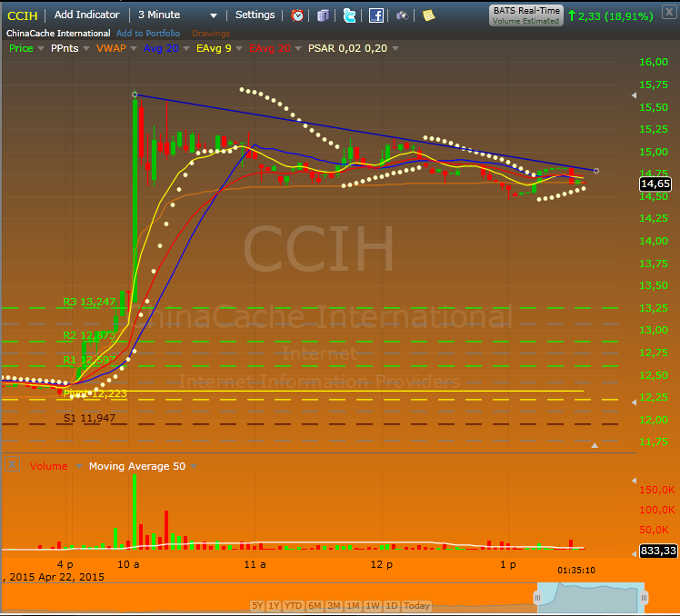Click the left arrow beside 833,33 volume label
Image resolution: width=680 pixels, height=616 pixels.
click(x=634, y=553)
